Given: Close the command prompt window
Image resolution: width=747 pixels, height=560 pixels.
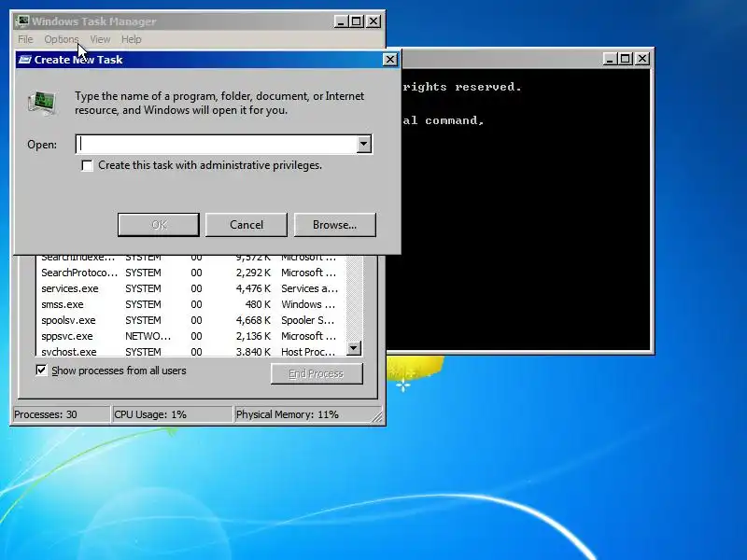Looking at the screenshot, I should pos(642,59).
